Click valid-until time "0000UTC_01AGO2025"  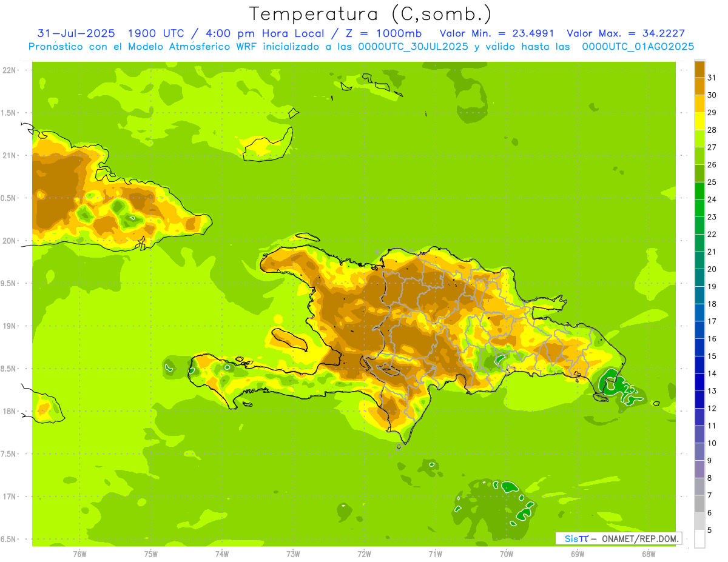tap(638, 47)
